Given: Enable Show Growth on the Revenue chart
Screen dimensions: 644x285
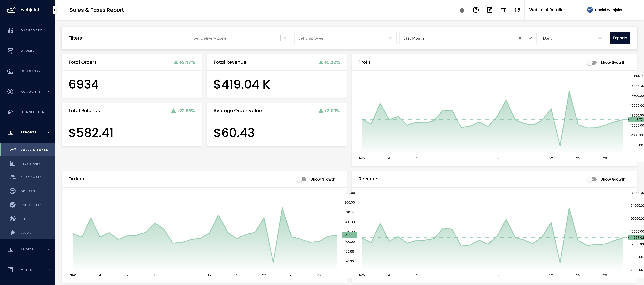Looking at the screenshot, I should pyautogui.click(x=592, y=179).
